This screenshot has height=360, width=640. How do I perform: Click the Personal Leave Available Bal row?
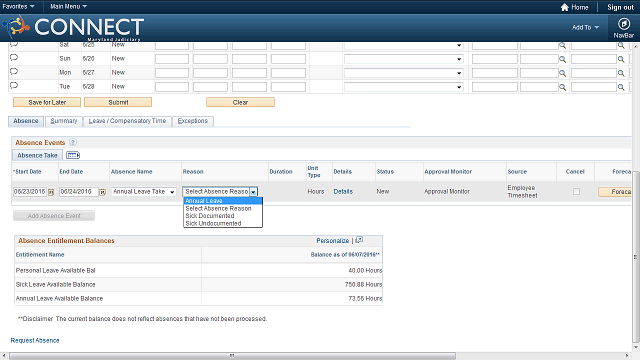[x=199, y=270]
